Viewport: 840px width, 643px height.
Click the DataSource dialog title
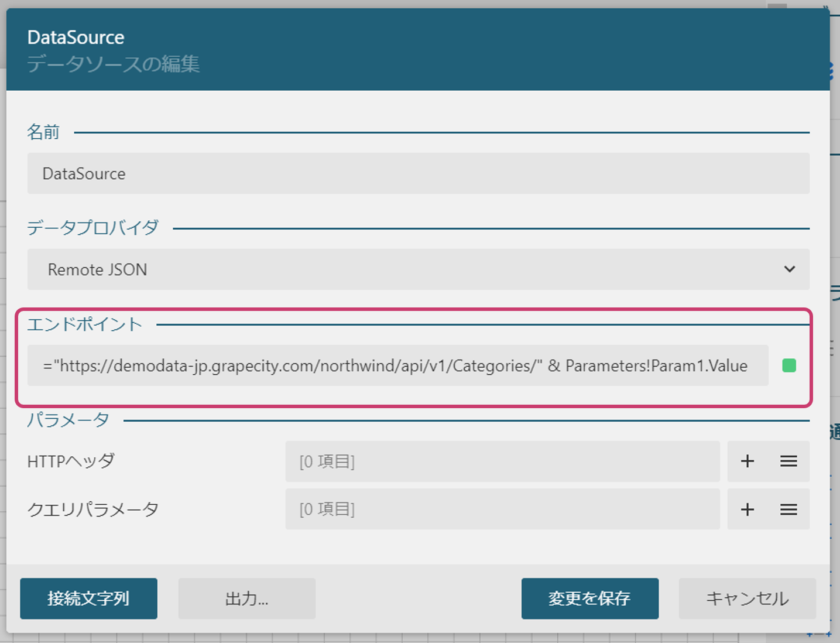click(76, 37)
